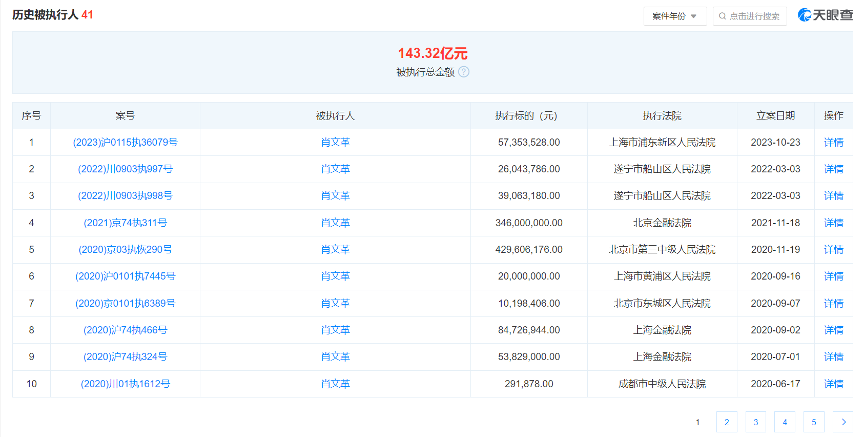This screenshot has height=437, width=864.
Task: Open 详情 for the 2020-11-19 case
Action: [833, 250]
